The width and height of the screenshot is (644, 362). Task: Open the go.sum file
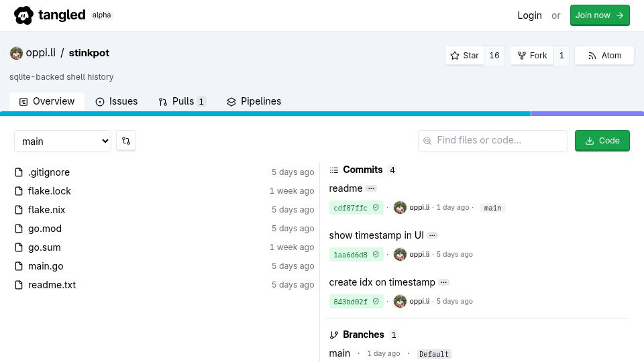(x=44, y=247)
